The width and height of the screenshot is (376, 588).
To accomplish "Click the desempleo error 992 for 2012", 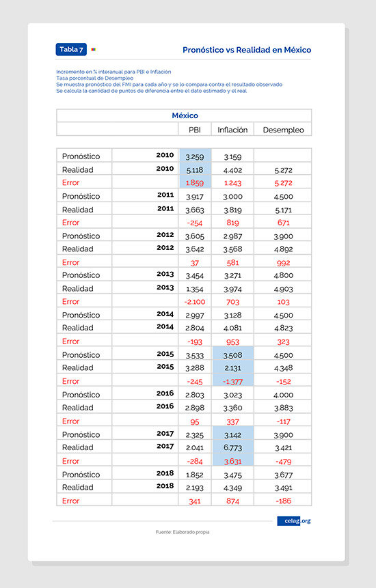I will [x=283, y=263].
